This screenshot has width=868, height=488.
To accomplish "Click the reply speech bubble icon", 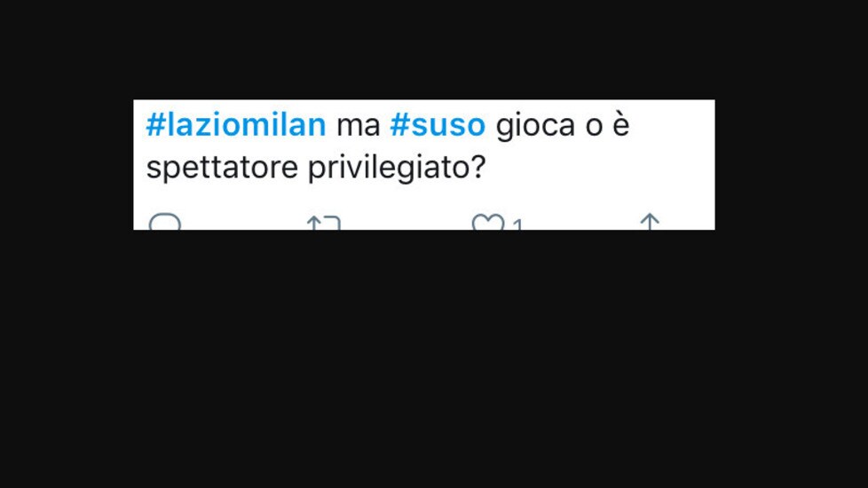I will 165,222.
